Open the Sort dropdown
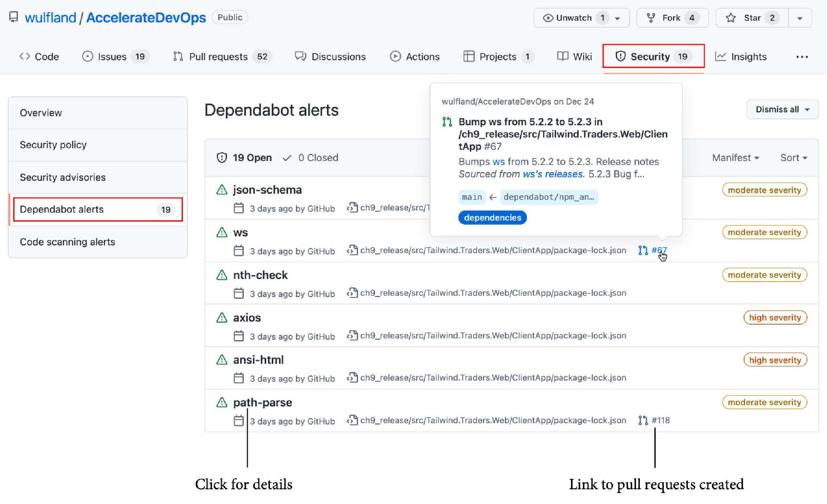Screen dimensions: 827x504 click(794, 158)
